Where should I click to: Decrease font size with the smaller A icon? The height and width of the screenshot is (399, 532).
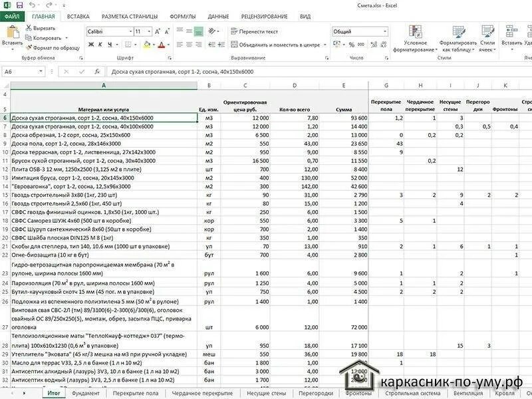(x=167, y=31)
